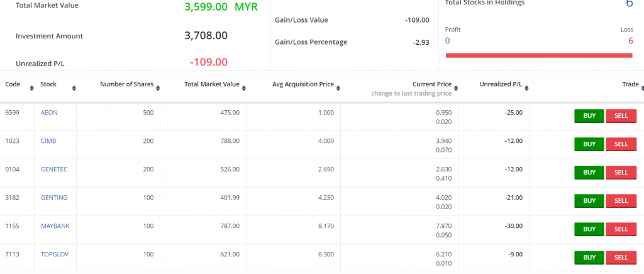Sort by Code column arrows
Viewport: 644px width, 274px height.
[x=31, y=88]
